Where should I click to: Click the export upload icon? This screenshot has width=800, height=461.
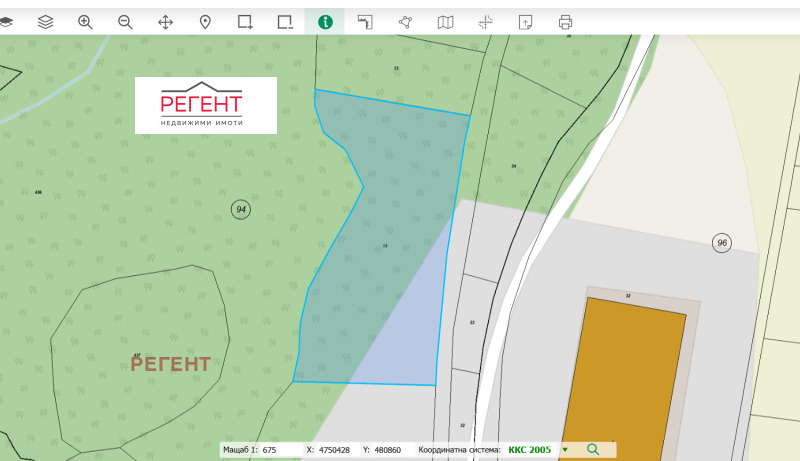pos(525,21)
